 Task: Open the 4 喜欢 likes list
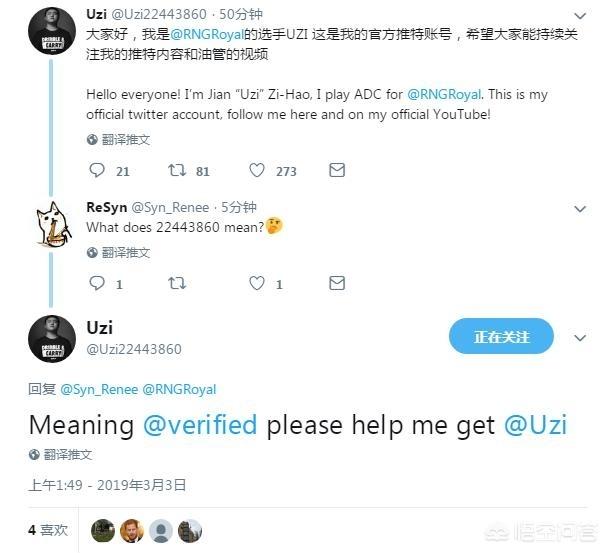click(48, 530)
